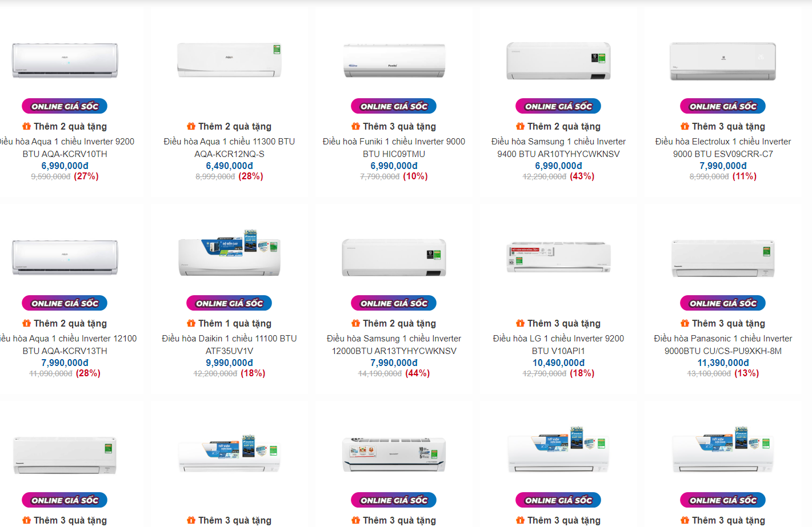
Task: Click ONLINE GIÁ SỐC badge on Aqua AQA-KCRV13TH
Action: [65, 303]
